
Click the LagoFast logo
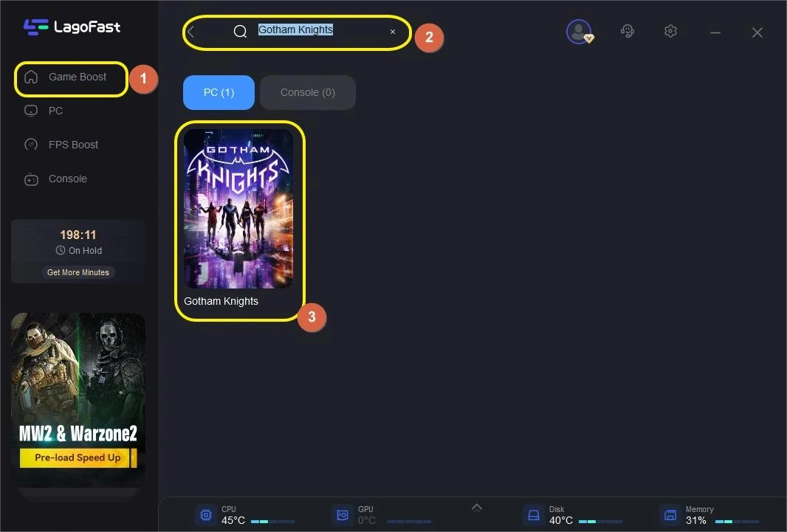[x=72, y=27]
